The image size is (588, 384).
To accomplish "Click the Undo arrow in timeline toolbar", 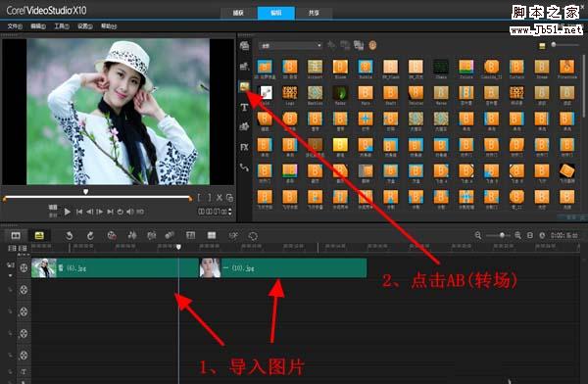I will point(69,235).
